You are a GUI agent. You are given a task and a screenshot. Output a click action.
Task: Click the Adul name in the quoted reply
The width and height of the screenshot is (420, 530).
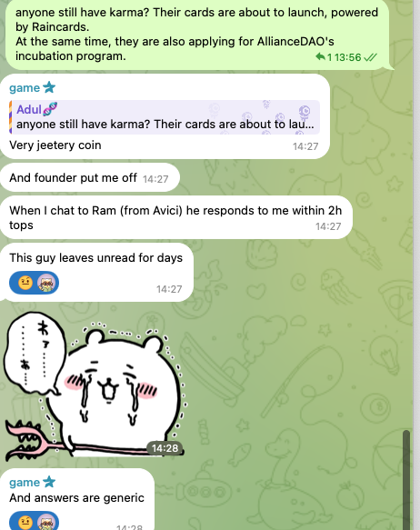[x=29, y=109]
